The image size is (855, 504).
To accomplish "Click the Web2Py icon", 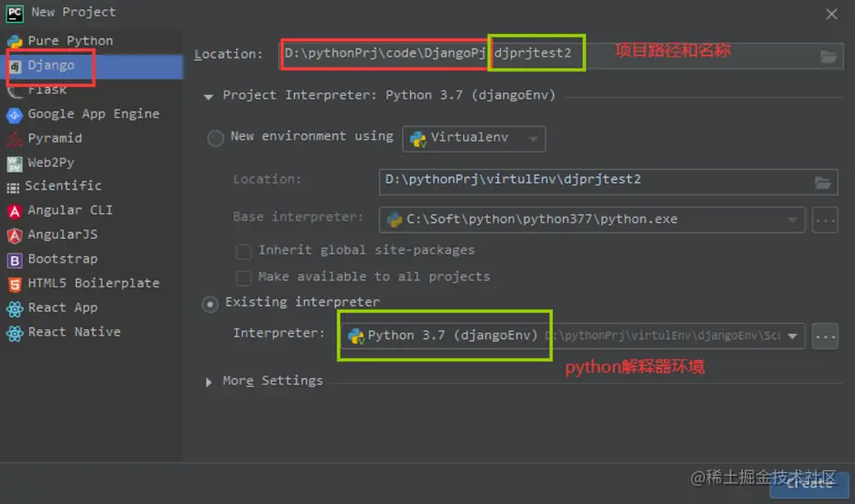I will click(15, 164).
